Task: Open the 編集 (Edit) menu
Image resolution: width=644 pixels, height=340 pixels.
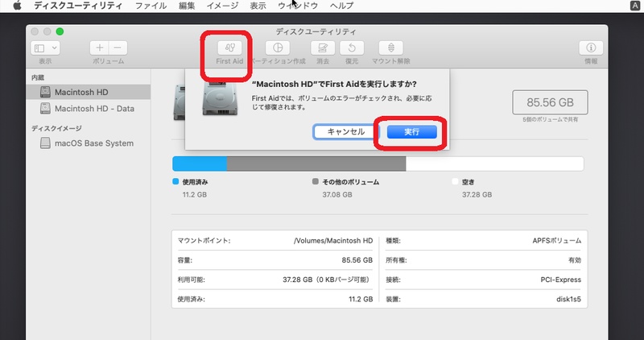Action: (187, 6)
